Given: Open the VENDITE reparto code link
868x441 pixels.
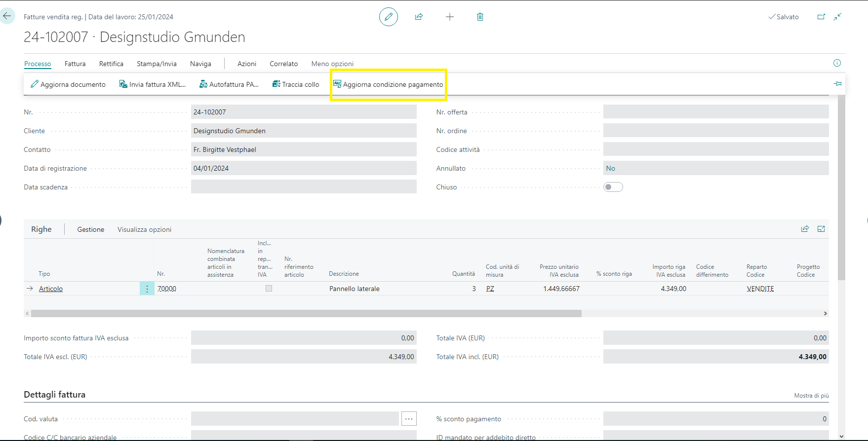Looking at the screenshot, I should coord(760,289).
